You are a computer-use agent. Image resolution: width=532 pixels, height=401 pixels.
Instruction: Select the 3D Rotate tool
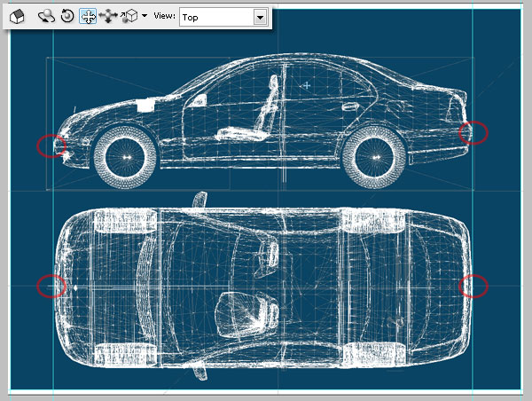[x=46, y=16]
